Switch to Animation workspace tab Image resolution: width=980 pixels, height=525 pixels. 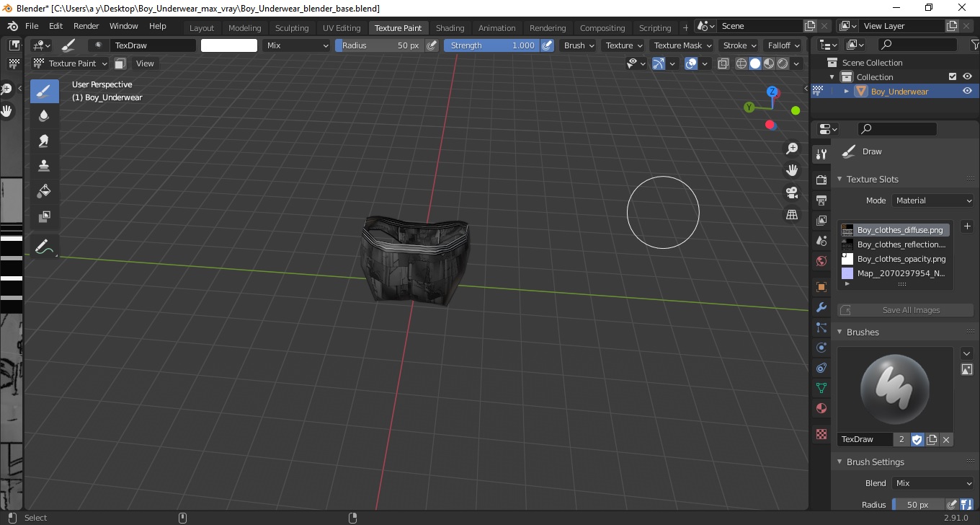(x=497, y=28)
